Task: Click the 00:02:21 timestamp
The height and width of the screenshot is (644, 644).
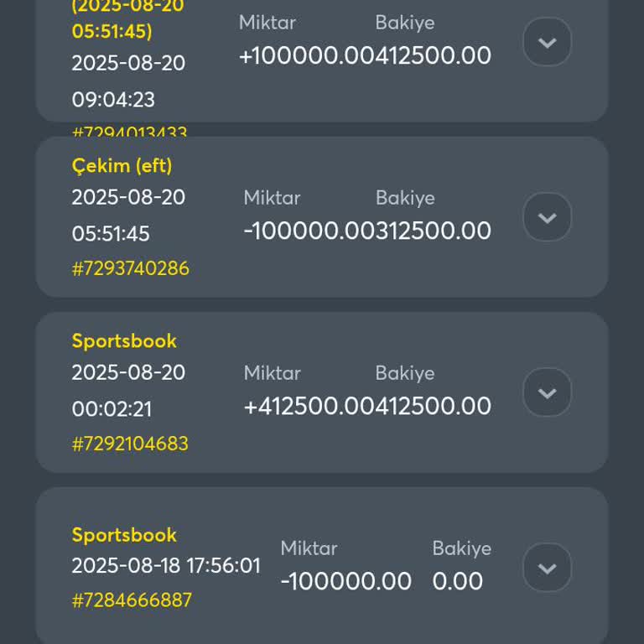Action: tap(112, 409)
